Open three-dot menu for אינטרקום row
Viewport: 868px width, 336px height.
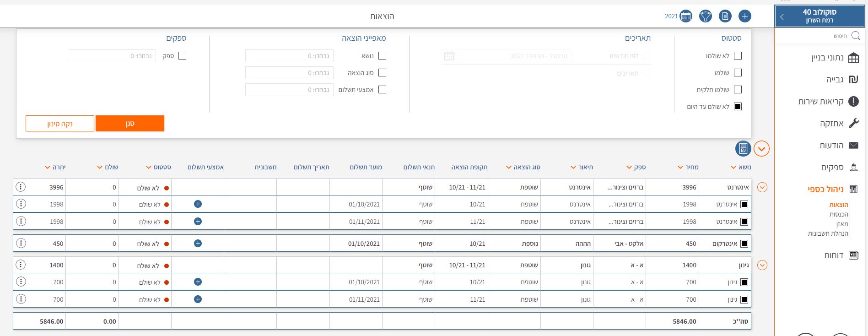pyautogui.click(x=21, y=243)
